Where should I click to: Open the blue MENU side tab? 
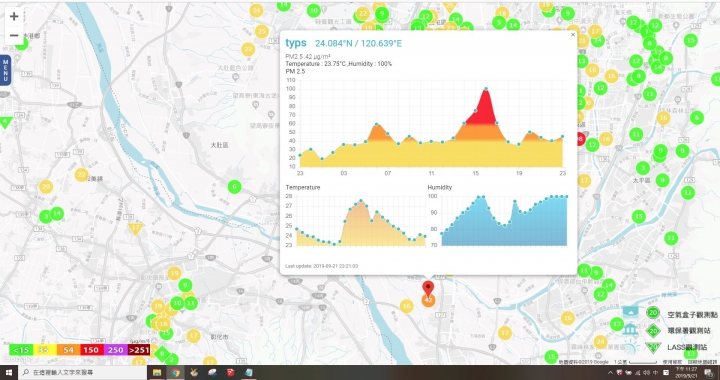tap(5, 71)
